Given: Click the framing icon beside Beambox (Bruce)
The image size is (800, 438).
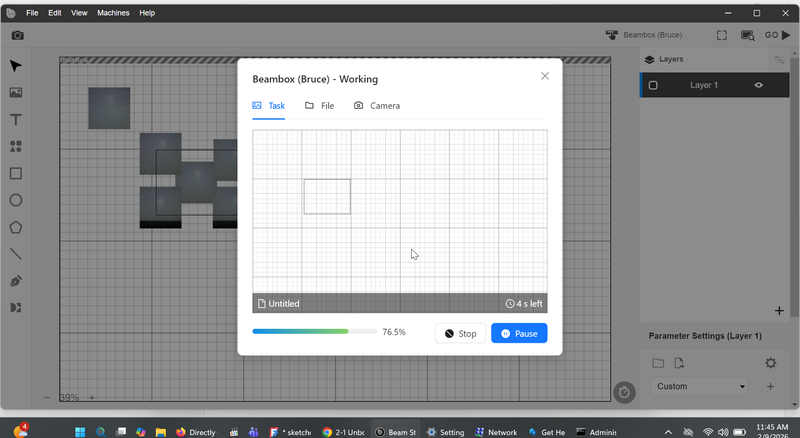Looking at the screenshot, I should point(721,35).
